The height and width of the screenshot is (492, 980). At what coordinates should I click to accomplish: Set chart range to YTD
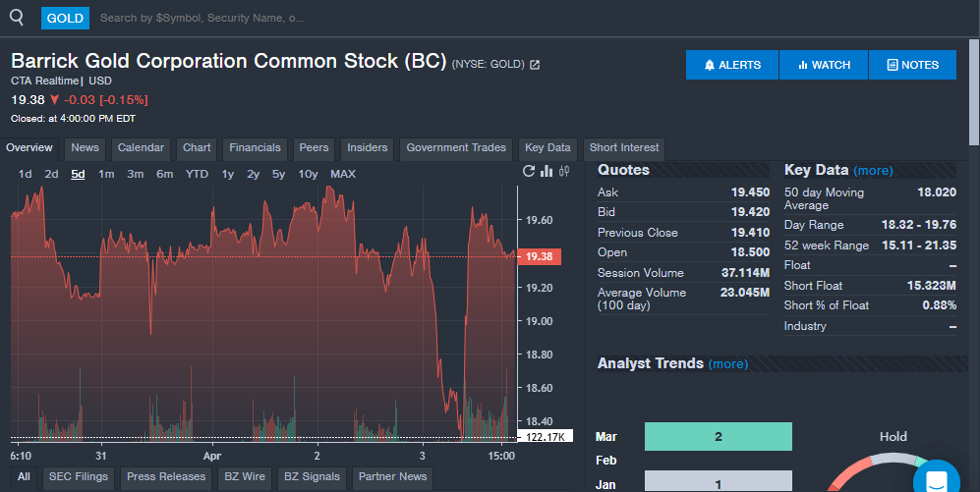coord(197,174)
